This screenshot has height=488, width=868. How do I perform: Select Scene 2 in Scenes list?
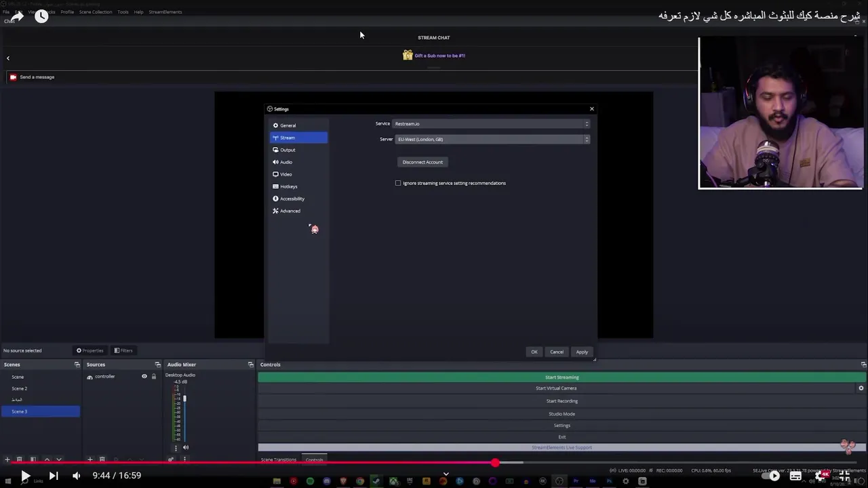(x=41, y=388)
